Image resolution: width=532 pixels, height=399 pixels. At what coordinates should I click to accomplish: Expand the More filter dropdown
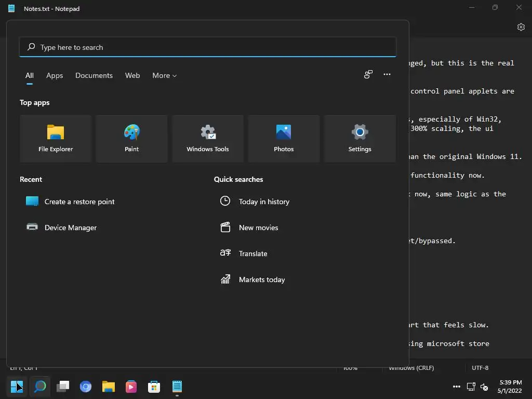[x=165, y=75]
